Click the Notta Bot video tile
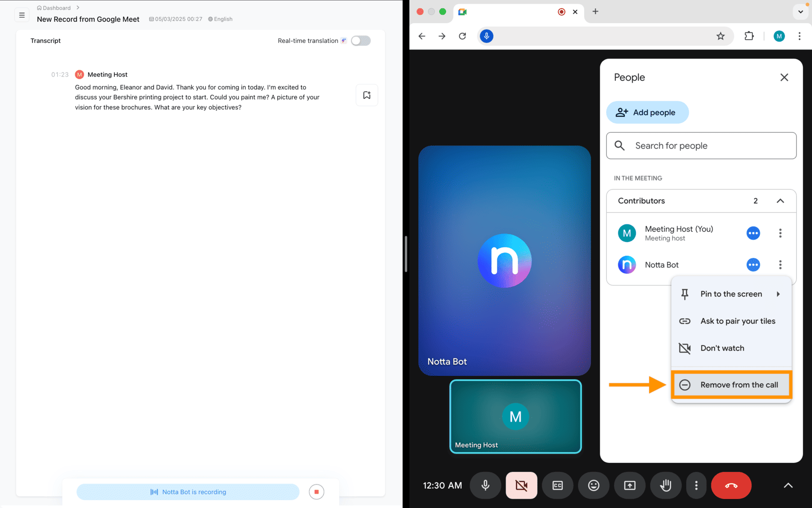 (504, 260)
